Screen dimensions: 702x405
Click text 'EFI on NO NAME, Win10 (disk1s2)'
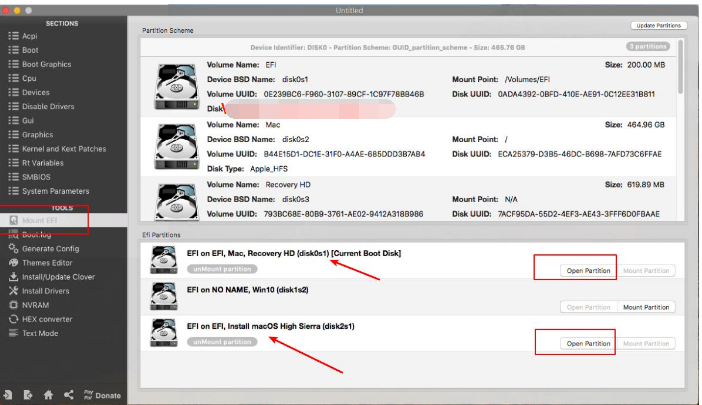point(248,290)
